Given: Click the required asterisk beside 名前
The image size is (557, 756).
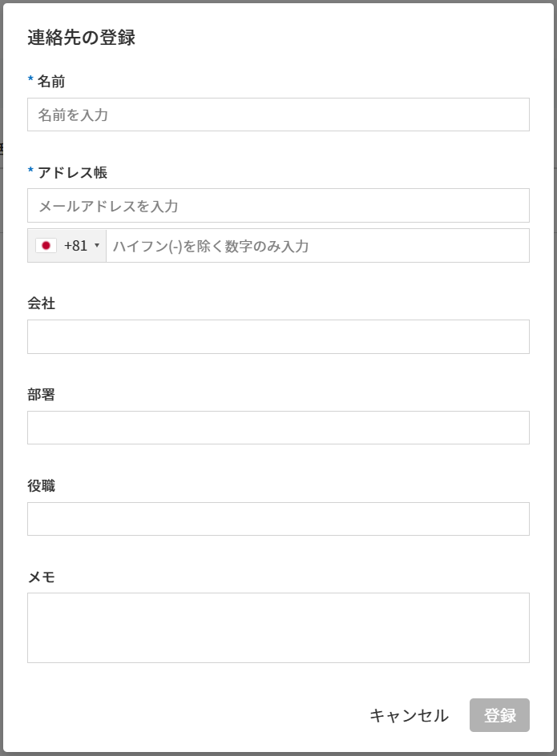Looking at the screenshot, I should coord(30,80).
